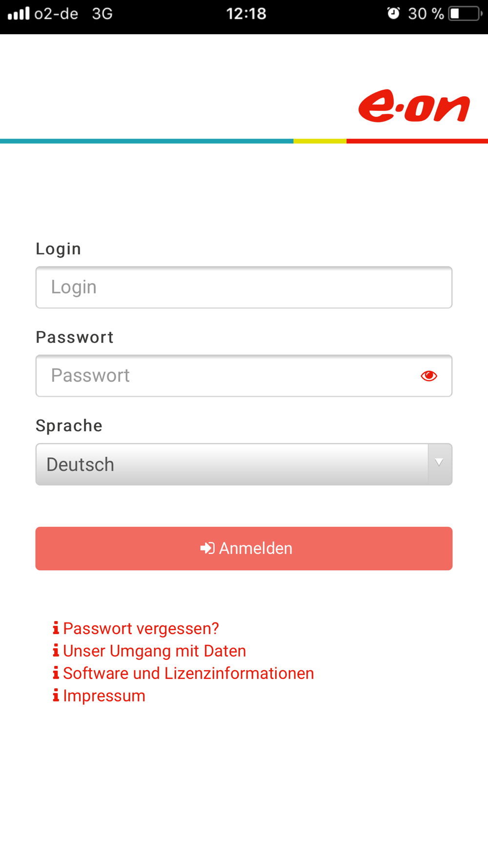
Task: Open the Passwort vergessen? link
Action: (141, 628)
